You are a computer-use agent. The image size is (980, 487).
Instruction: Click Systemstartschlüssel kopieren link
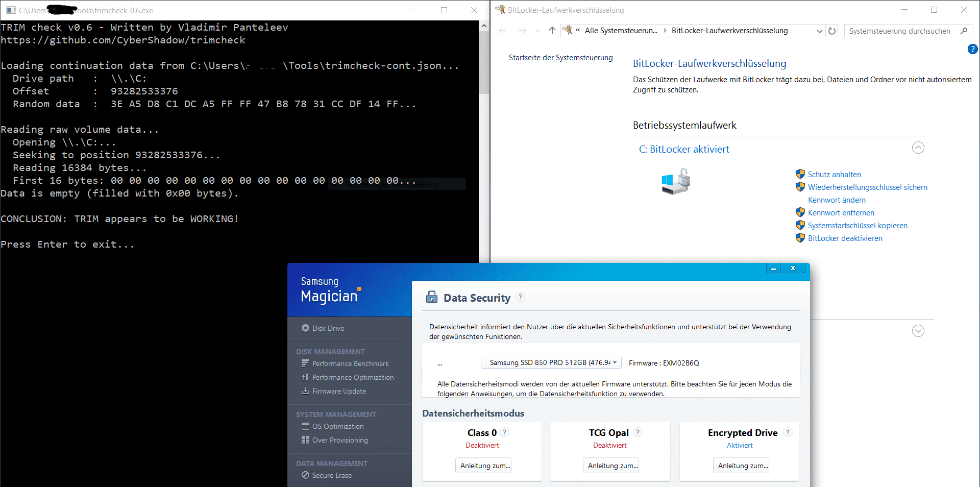(857, 226)
